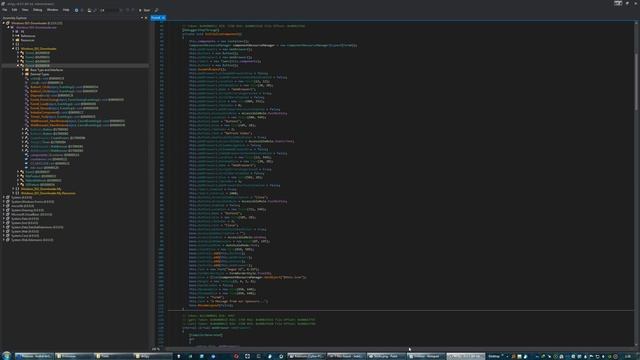This screenshot has width=640, height=360.
Task: Click the Windows ISO Downloader assembly icon
Action: click(8, 23)
